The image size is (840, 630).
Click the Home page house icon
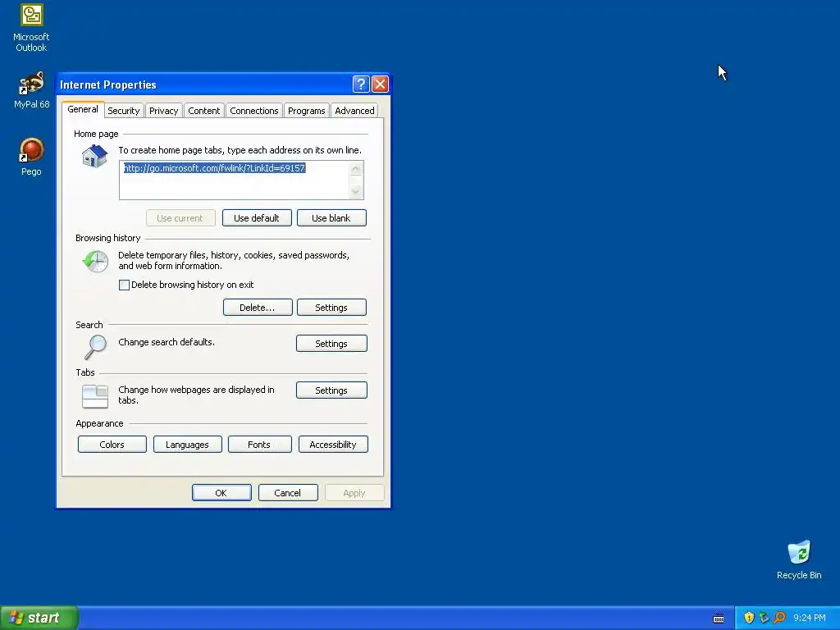pos(95,157)
